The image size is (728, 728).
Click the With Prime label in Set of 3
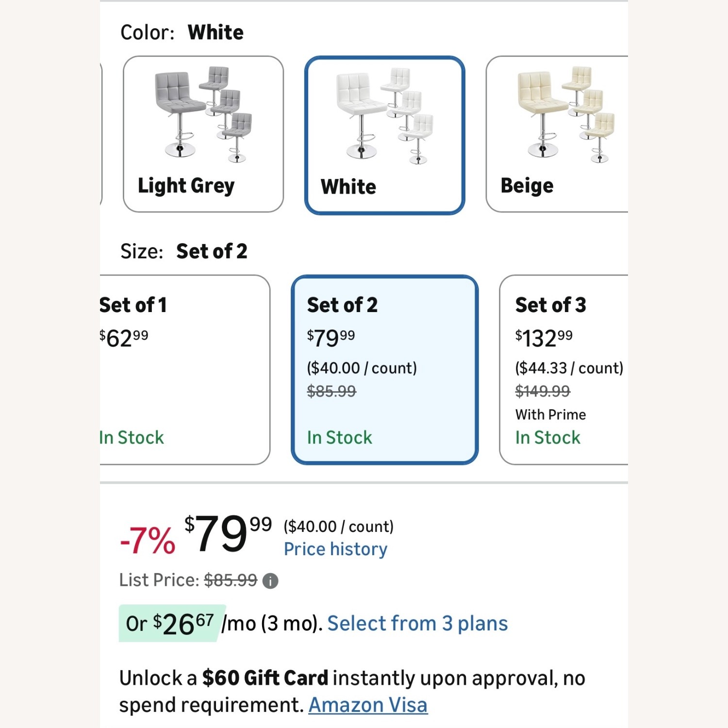550,414
